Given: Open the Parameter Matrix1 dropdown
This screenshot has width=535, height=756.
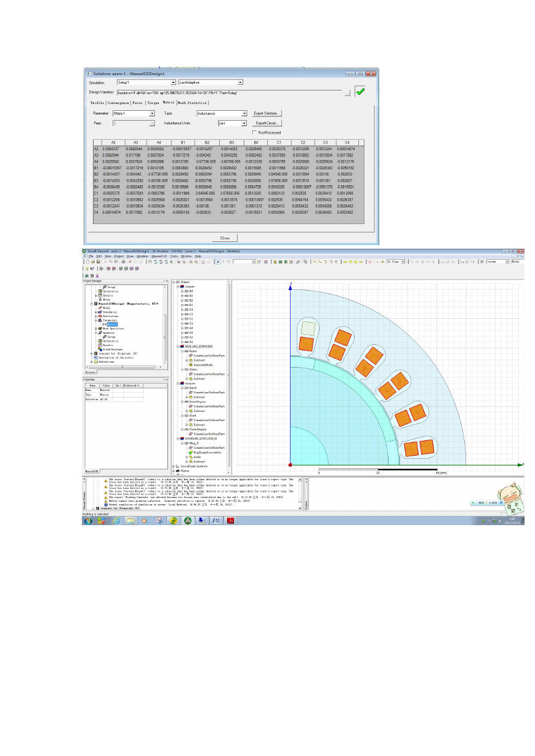Looking at the screenshot, I should pos(152,113).
